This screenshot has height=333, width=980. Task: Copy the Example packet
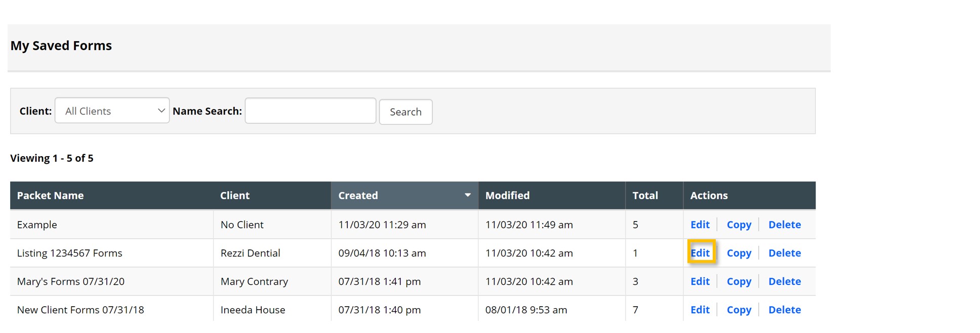click(739, 225)
